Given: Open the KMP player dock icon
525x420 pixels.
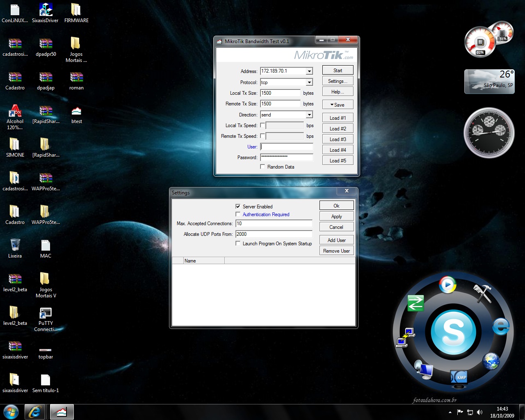Looking at the screenshot, I should 459,378.
